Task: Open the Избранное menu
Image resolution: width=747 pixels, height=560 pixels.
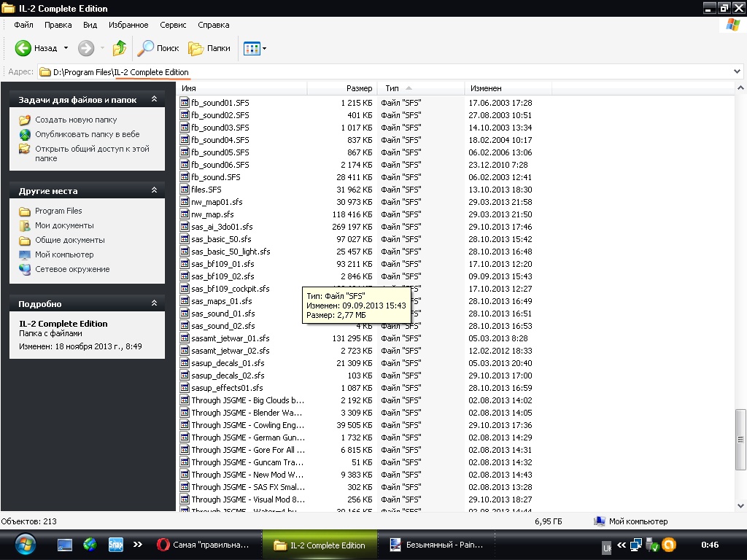Action: coord(128,25)
